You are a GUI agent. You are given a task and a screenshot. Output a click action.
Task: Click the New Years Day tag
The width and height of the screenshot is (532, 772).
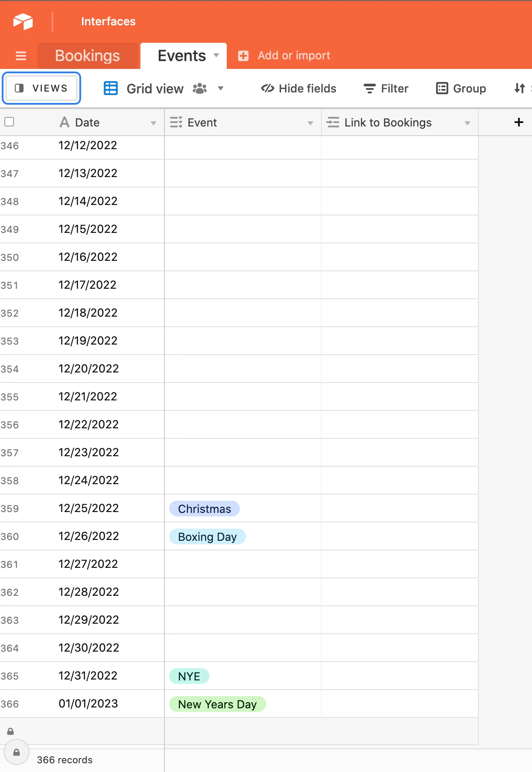pyautogui.click(x=217, y=704)
